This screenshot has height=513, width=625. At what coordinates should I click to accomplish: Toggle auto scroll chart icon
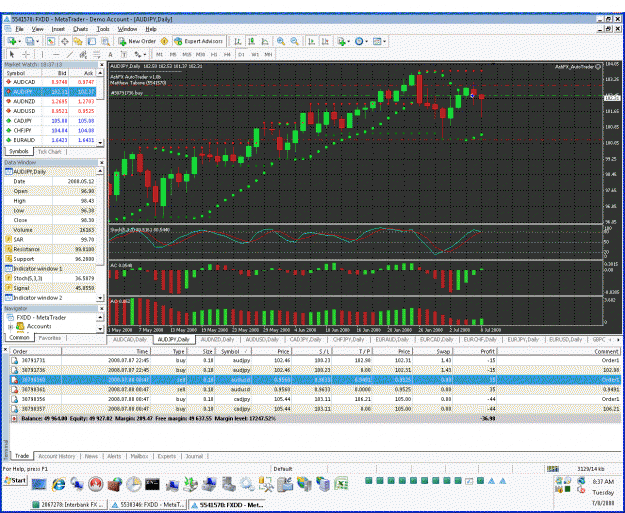[312, 41]
